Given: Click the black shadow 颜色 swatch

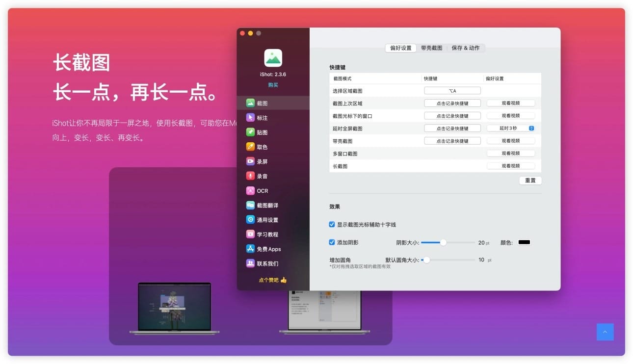Looking at the screenshot, I should [524, 242].
